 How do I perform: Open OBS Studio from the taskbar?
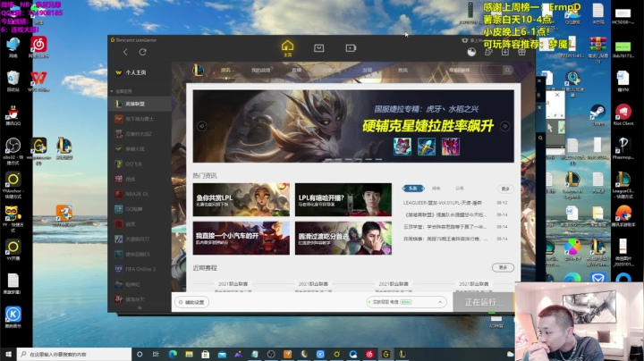point(271,354)
